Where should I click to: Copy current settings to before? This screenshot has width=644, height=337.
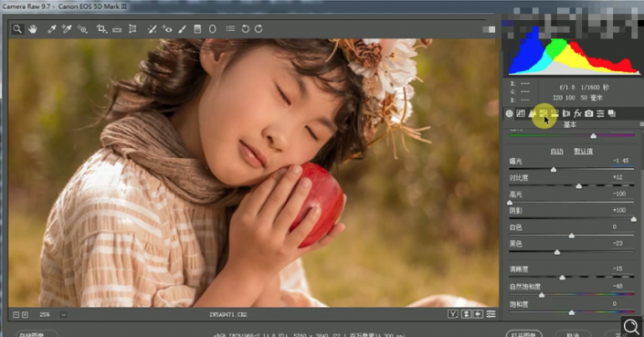(x=478, y=314)
